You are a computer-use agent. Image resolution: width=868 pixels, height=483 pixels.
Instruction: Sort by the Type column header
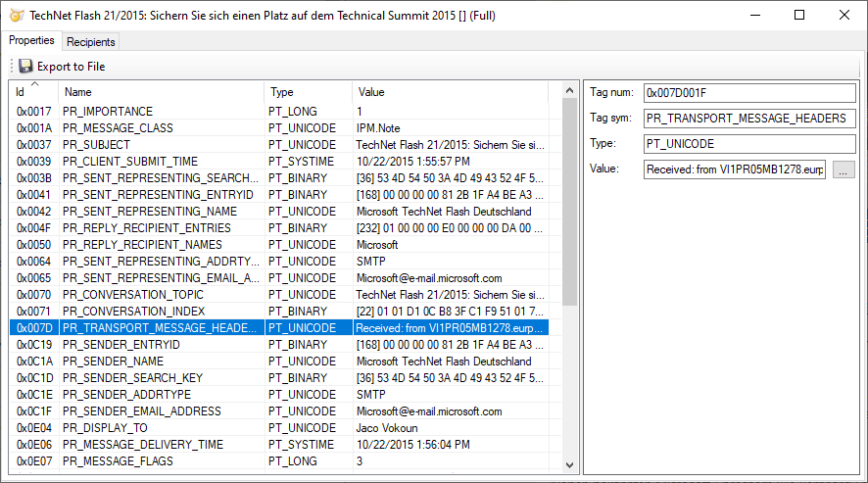[x=308, y=92]
